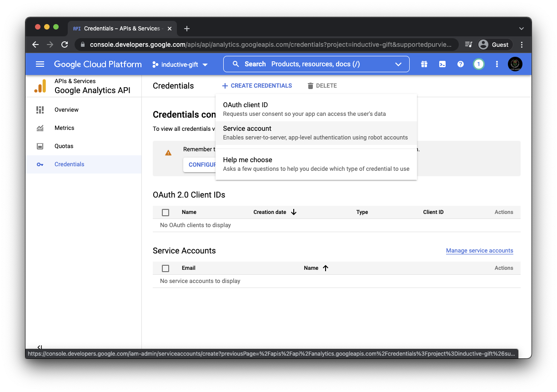
Task: Click CREATE CREDENTIALS button
Action: [257, 85]
